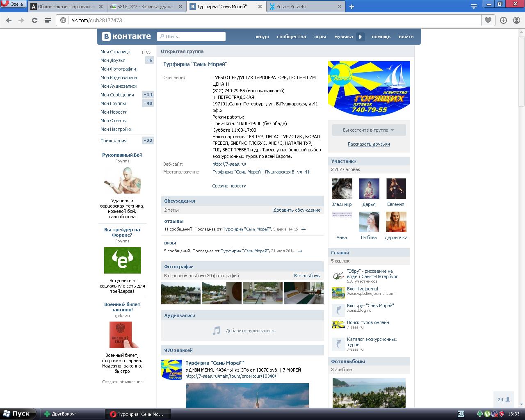
Task: Open the Рукопашный Бой ad title
Action: [x=122, y=155]
